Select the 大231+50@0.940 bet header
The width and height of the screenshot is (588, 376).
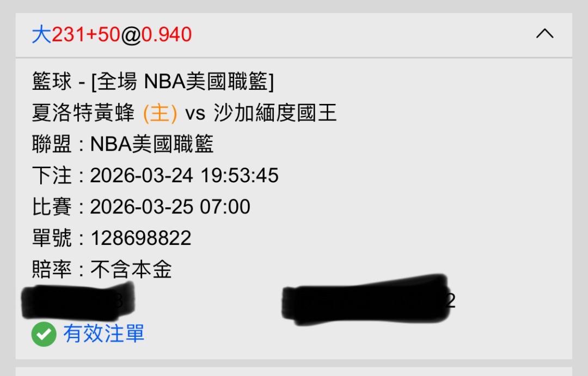[x=112, y=34]
